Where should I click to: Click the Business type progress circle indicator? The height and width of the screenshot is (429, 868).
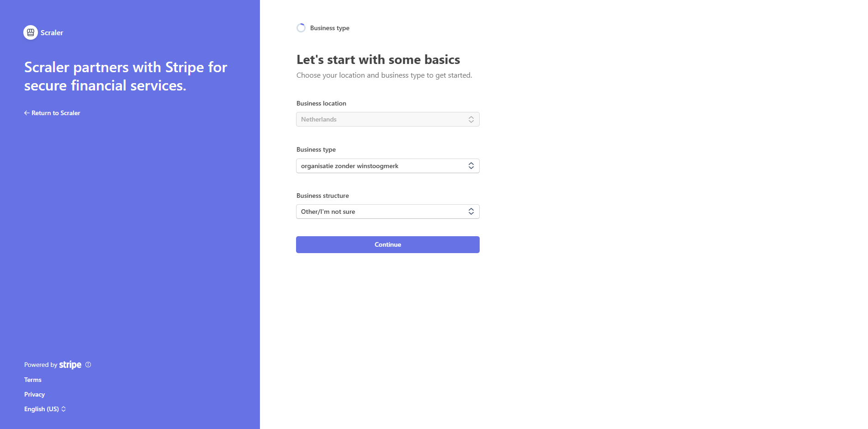tap(301, 27)
